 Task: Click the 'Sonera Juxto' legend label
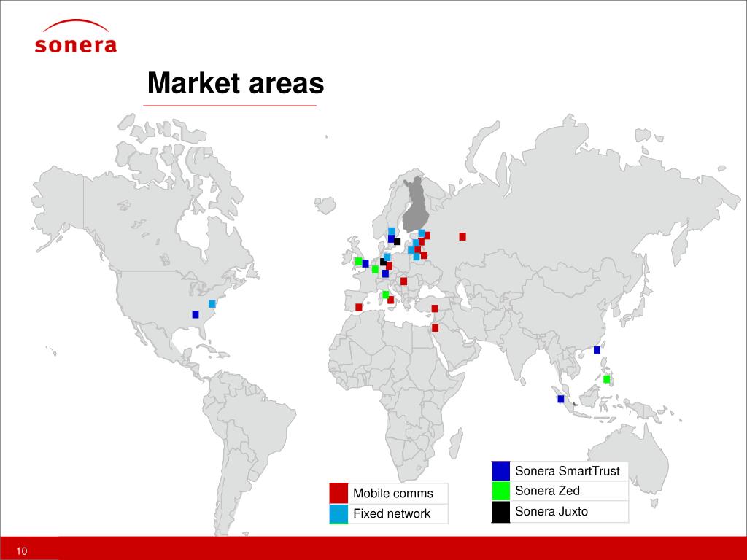(x=551, y=511)
